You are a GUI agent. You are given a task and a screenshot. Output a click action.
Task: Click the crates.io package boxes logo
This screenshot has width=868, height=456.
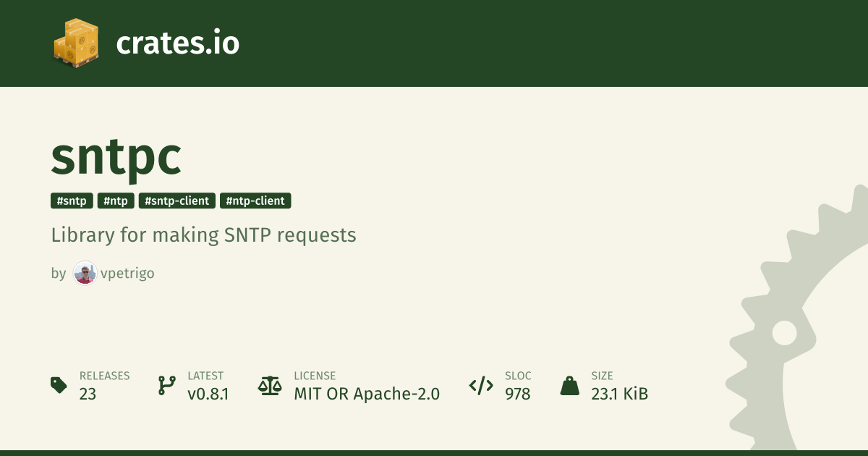[x=75, y=42]
